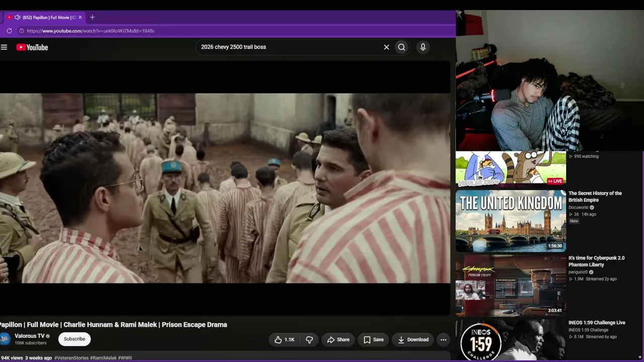The image size is (644, 362).
Task: Open a new browser tab
Action: click(92, 17)
